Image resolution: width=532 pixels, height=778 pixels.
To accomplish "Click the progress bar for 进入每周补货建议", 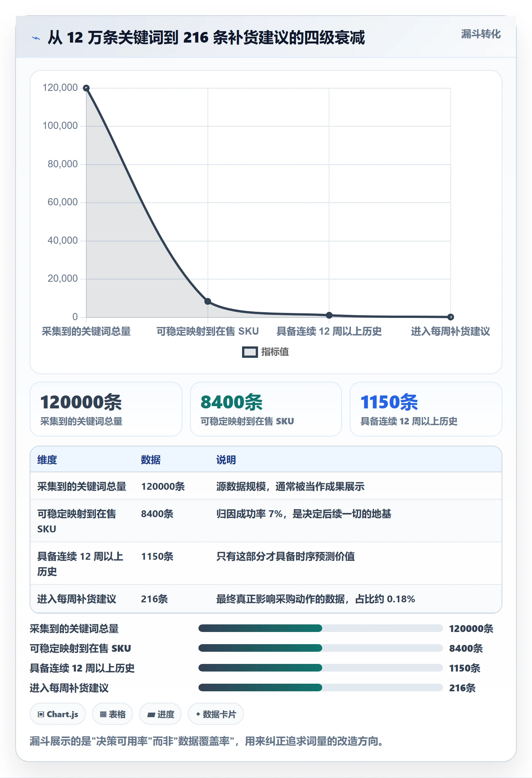I will point(320,687).
